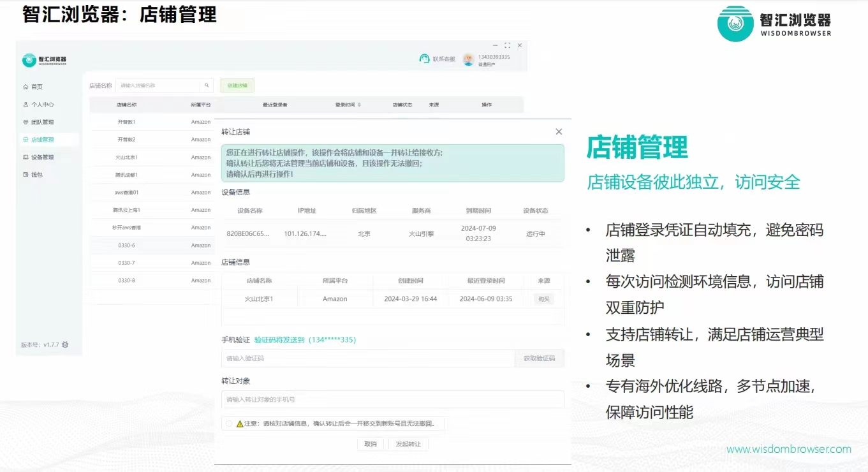
Task: Click the large WISDOMBROWSER logo on the slide
Action: coord(774,24)
